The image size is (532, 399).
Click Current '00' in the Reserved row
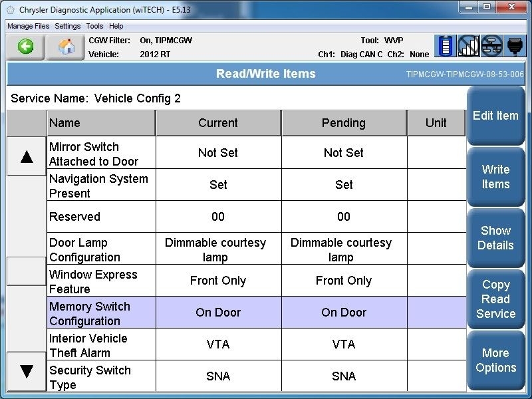point(218,217)
